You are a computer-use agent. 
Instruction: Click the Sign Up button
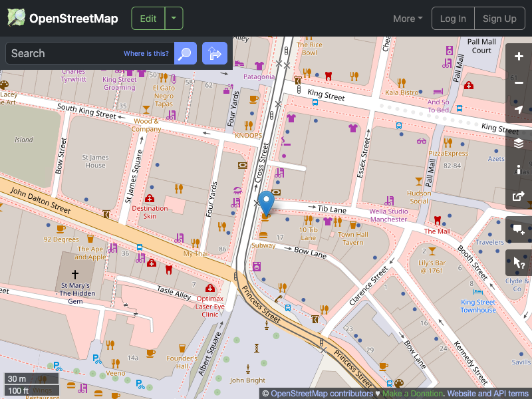pos(499,18)
